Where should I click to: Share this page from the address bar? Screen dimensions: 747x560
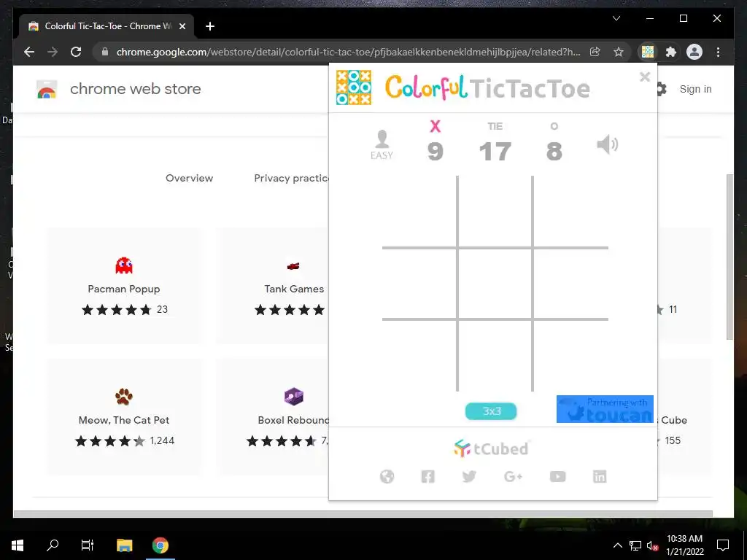click(x=595, y=52)
